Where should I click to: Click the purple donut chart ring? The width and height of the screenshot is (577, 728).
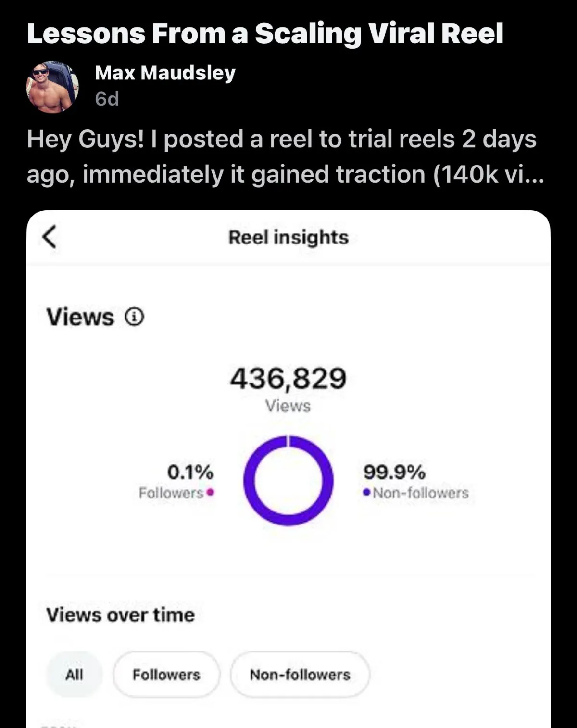pos(288,481)
